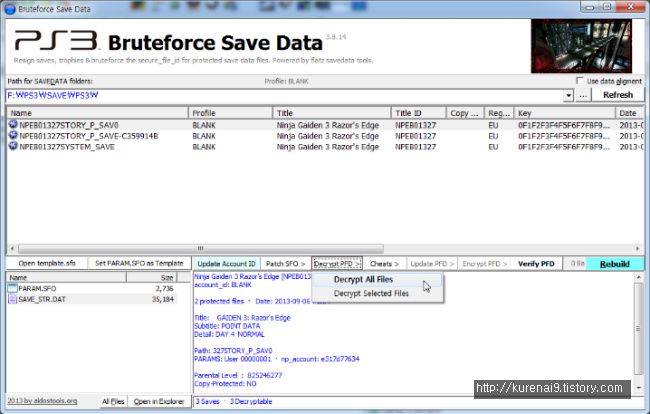The width and height of the screenshot is (650, 414).
Task: Choose Decrypt All Files menu item
Action: [377, 279]
